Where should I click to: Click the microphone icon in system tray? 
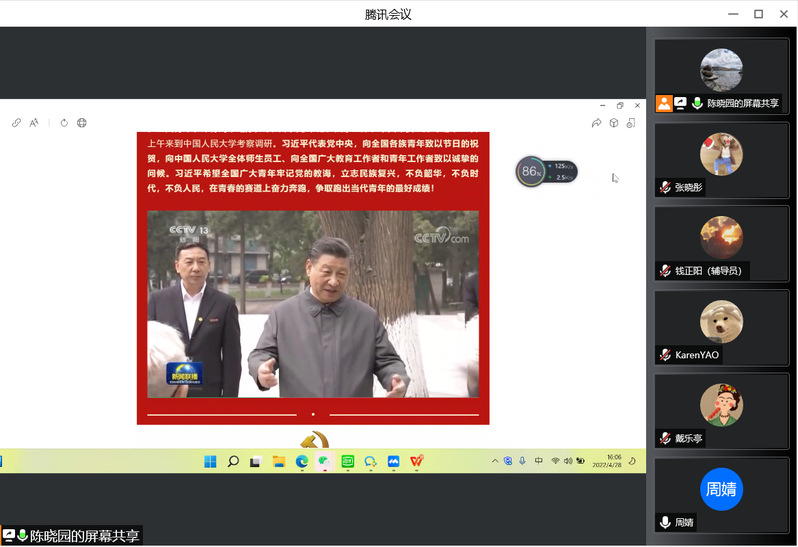click(x=522, y=461)
